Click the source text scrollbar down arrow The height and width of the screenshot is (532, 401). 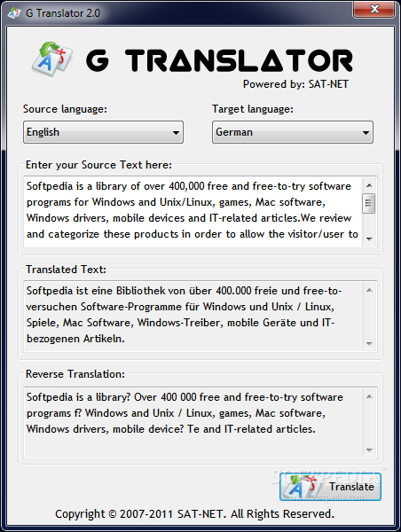pyautogui.click(x=369, y=239)
